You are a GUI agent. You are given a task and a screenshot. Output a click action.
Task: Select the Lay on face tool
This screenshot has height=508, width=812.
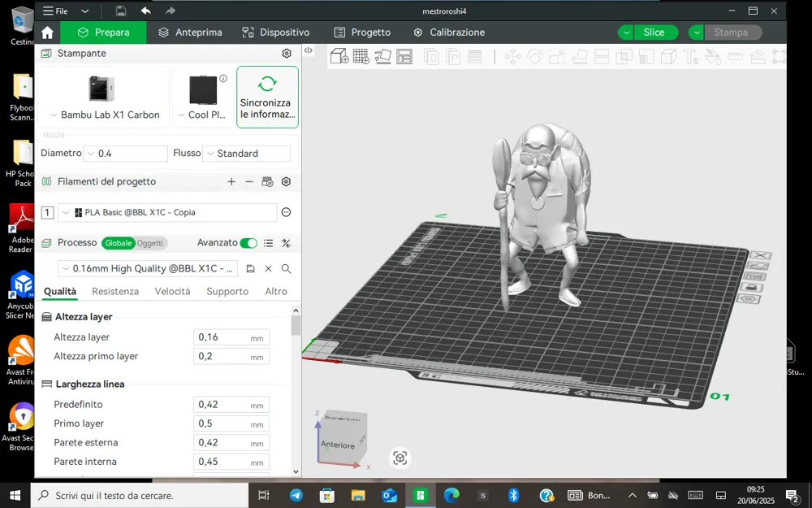[580, 56]
